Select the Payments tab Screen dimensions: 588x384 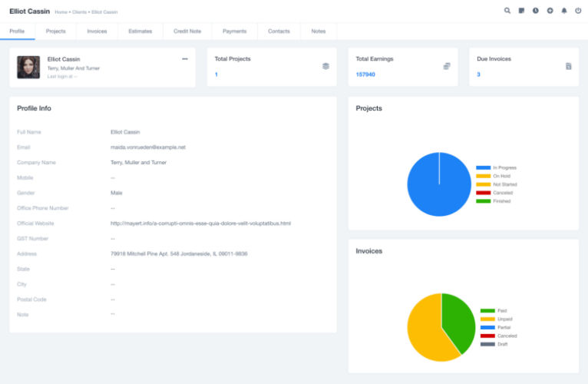pos(234,31)
